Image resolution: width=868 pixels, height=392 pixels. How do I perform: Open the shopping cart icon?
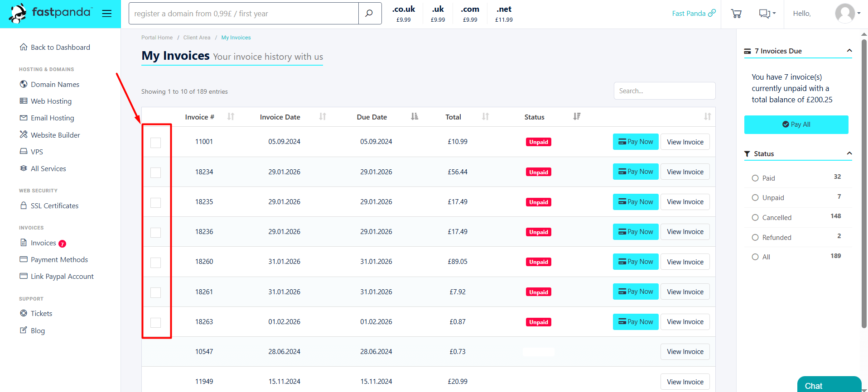pos(736,14)
